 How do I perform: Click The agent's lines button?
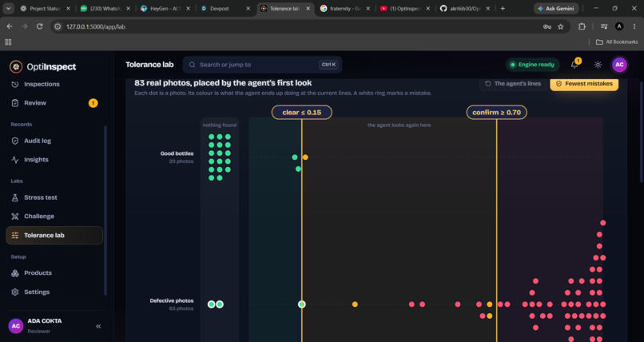(514, 84)
